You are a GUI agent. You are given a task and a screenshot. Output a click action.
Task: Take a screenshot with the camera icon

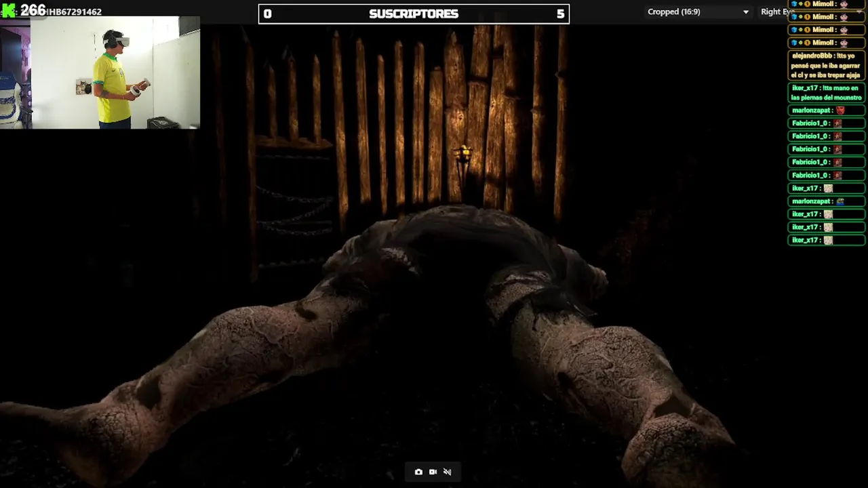(418, 472)
